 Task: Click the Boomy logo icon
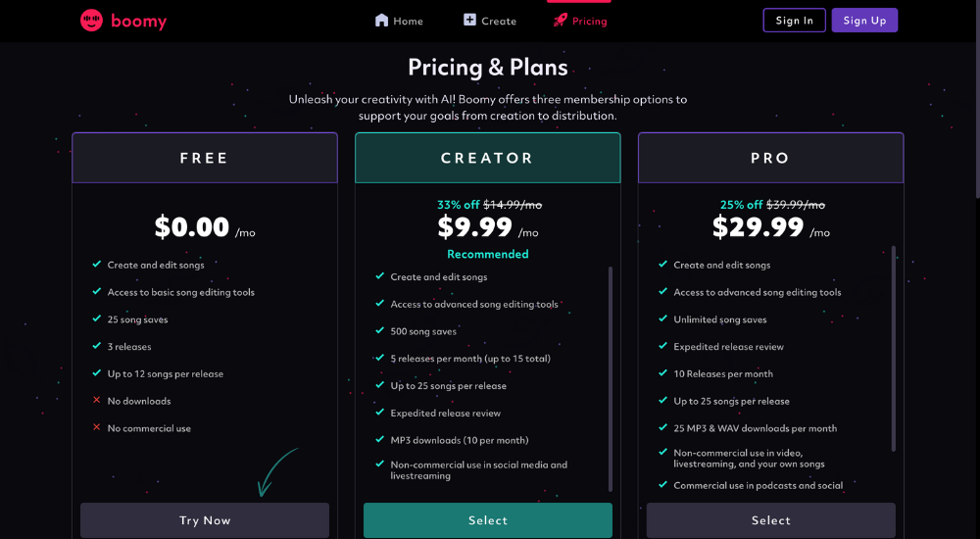click(91, 21)
